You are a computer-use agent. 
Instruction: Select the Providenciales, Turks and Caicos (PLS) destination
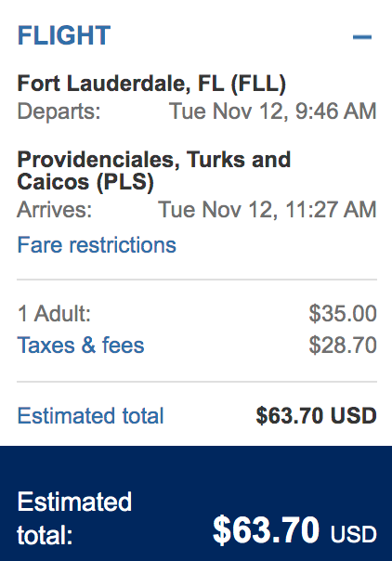(x=154, y=171)
